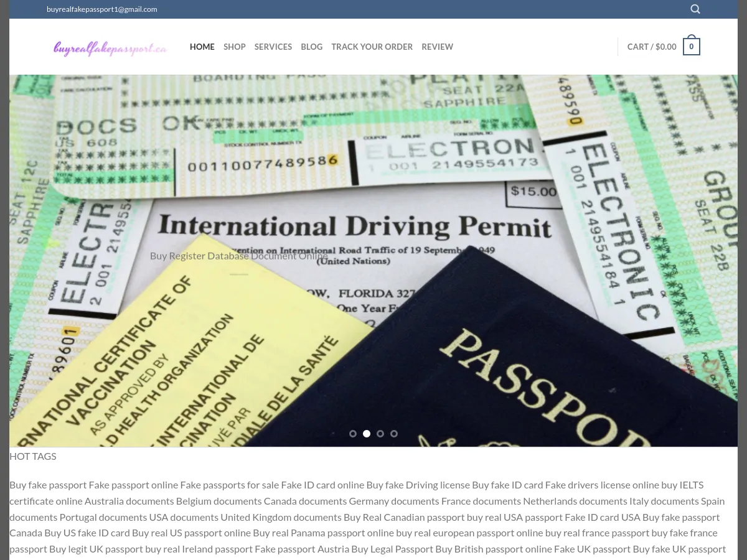The height and width of the screenshot is (560, 747).
Task: Open the Fake passports for sale tag
Action: [230, 484]
